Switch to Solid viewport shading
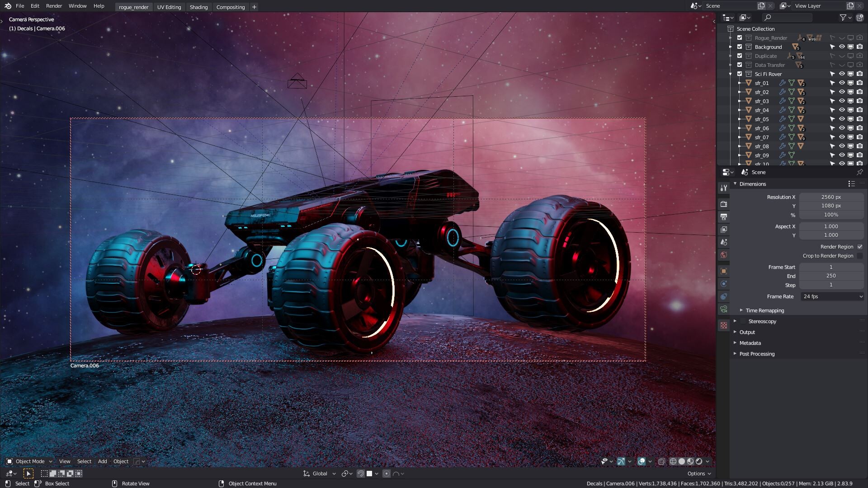 (x=682, y=461)
